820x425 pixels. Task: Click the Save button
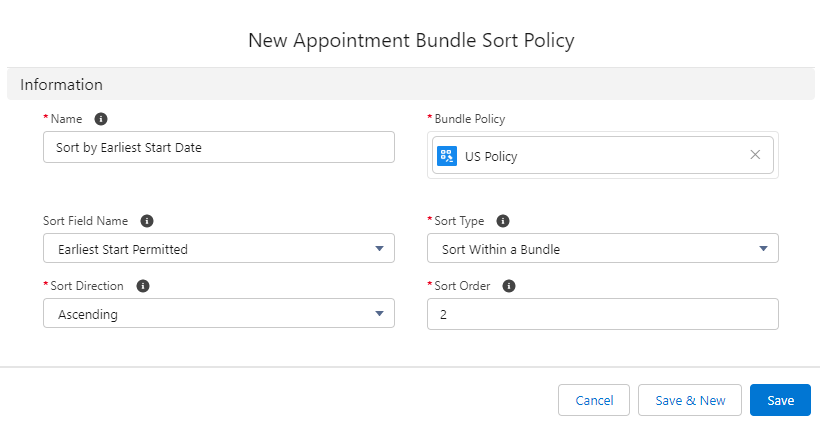pos(780,400)
